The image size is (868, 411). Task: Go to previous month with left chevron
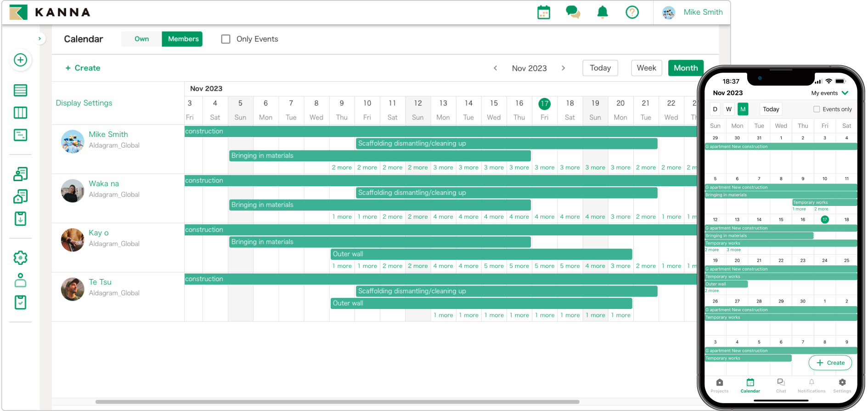pyautogui.click(x=495, y=68)
